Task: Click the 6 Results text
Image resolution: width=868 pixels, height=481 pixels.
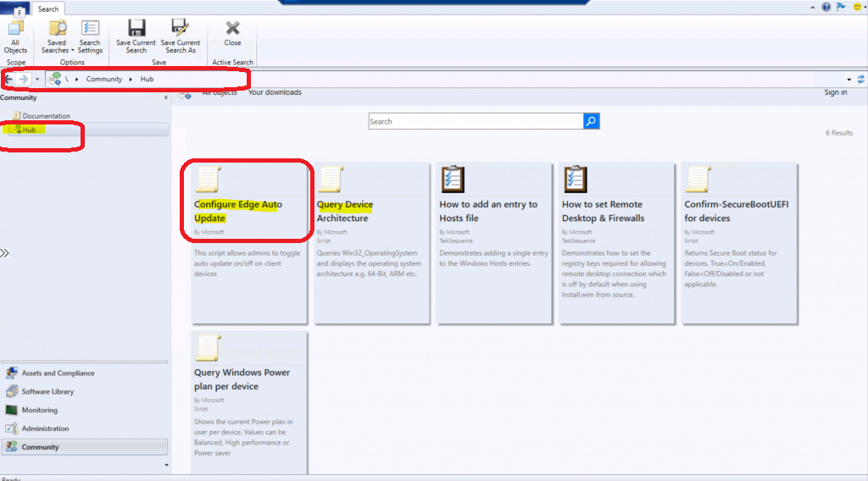Action: [839, 133]
